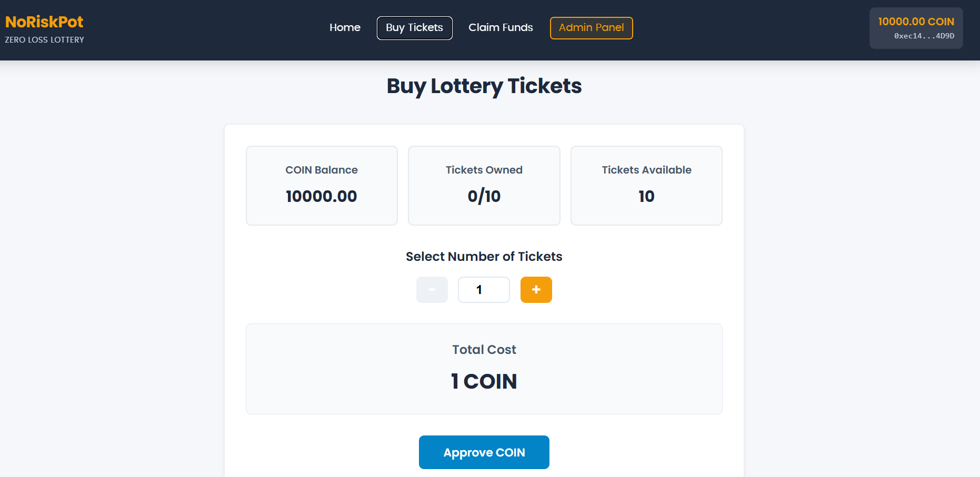This screenshot has width=980, height=477.
Task: Click the Tickets Available card
Action: point(646,185)
